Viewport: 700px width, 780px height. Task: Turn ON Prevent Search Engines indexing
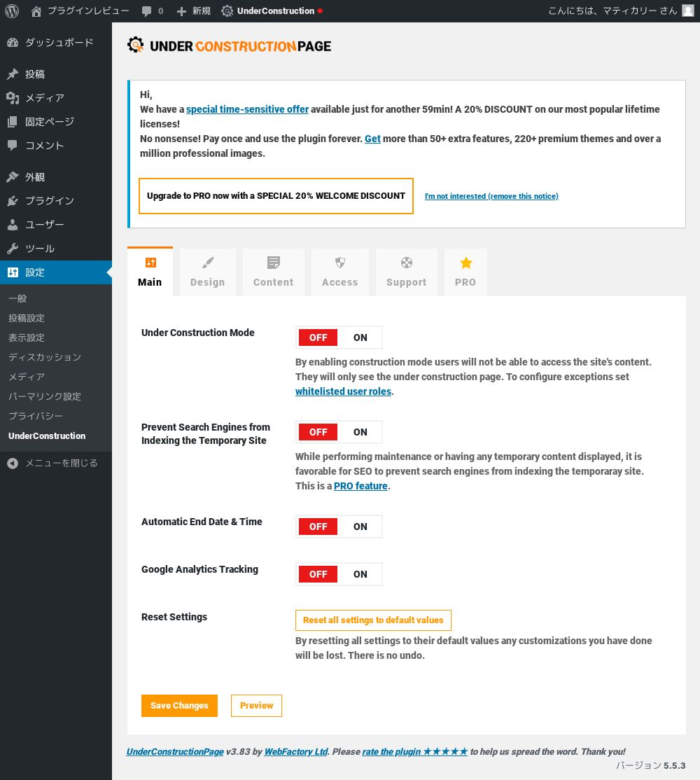coord(360,432)
